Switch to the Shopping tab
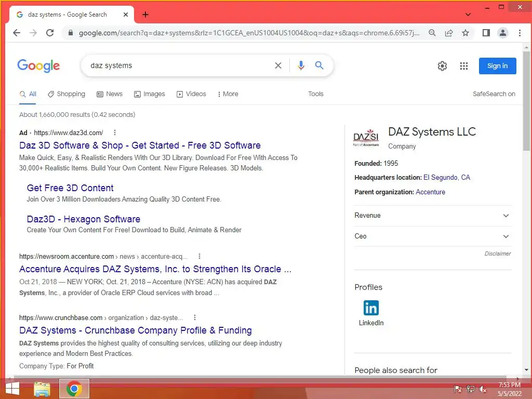532x399 pixels. (66, 94)
